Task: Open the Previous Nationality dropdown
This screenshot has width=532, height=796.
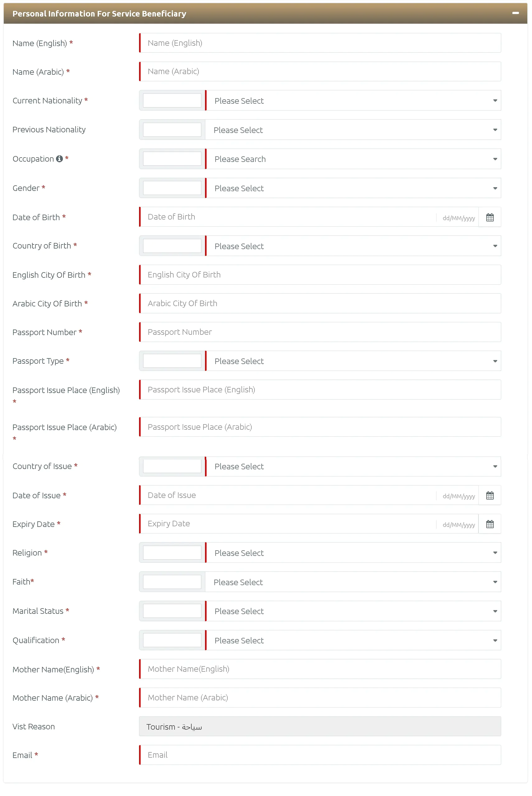Action: [x=353, y=130]
